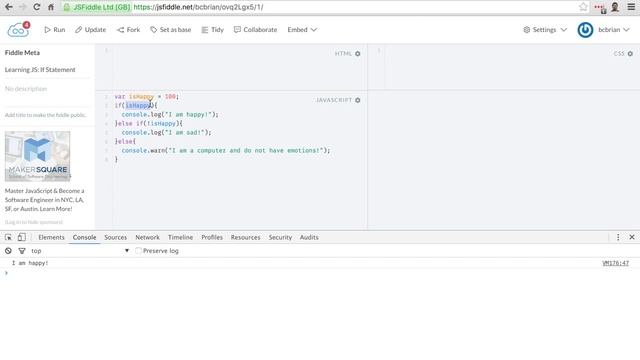Open the Profiles tab
This screenshot has height=360, width=640.
coord(212,237)
